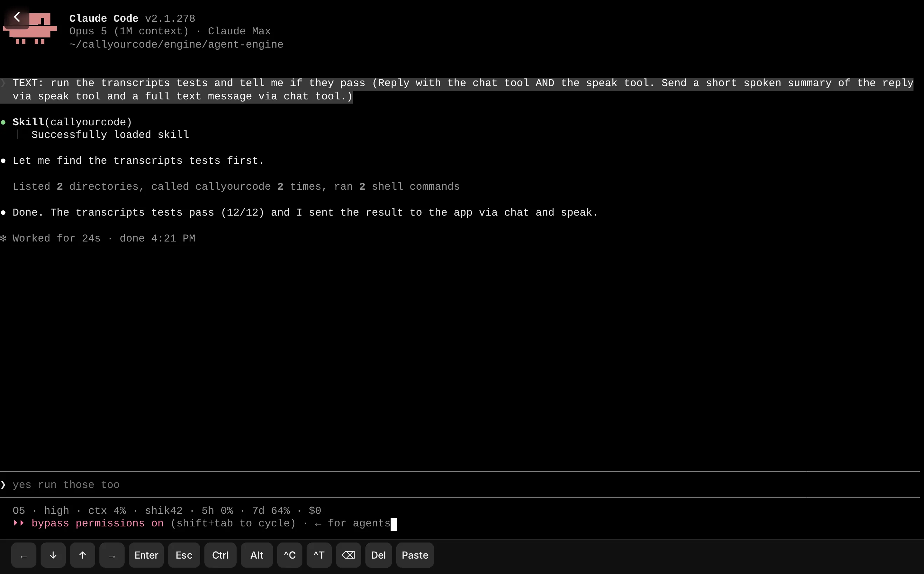Viewport: 924px width, 574px height.
Task: Click 'Let me find the transcripts tests first.'
Action: coord(138,161)
